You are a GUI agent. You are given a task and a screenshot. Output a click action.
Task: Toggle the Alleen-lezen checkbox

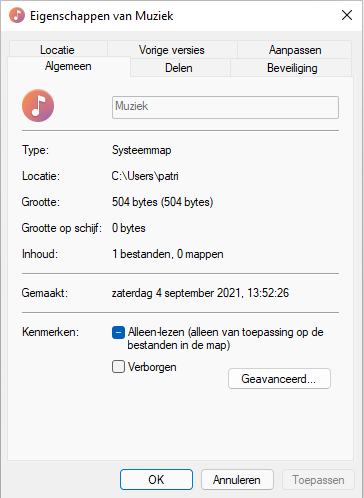[118, 332]
